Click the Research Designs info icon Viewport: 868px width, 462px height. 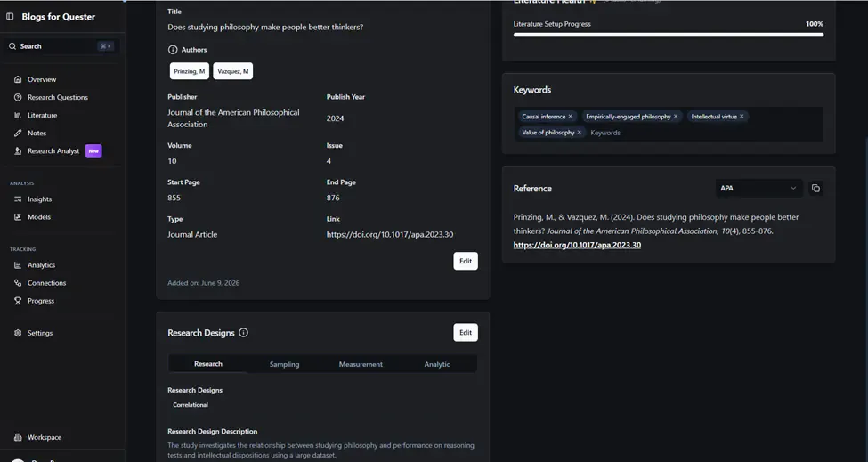click(244, 333)
